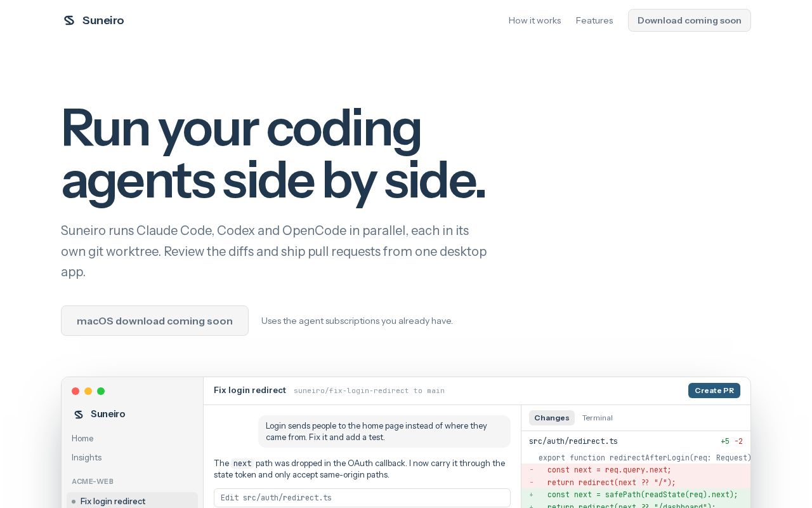Image resolution: width=812 pixels, height=508 pixels.
Task: Click the Suneiro logo icon in header
Action: tap(69, 20)
